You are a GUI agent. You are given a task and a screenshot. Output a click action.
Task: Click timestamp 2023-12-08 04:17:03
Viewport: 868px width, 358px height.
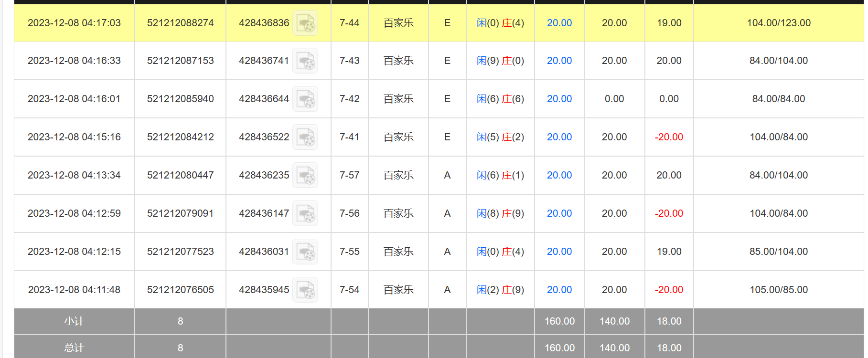click(x=74, y=23)
